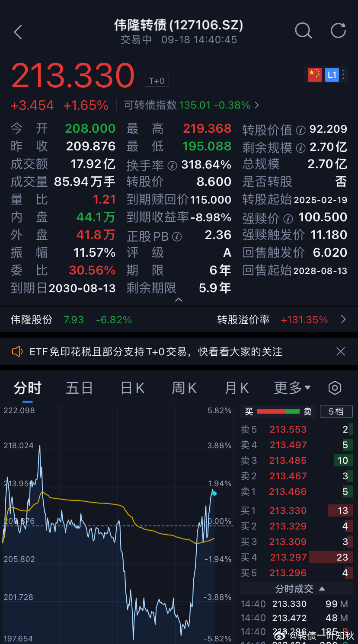The height and width of the screenshot is (644, 358).
Task: Tap the 伟隆转债(127106.SZ) title
Action: point(179,25)
